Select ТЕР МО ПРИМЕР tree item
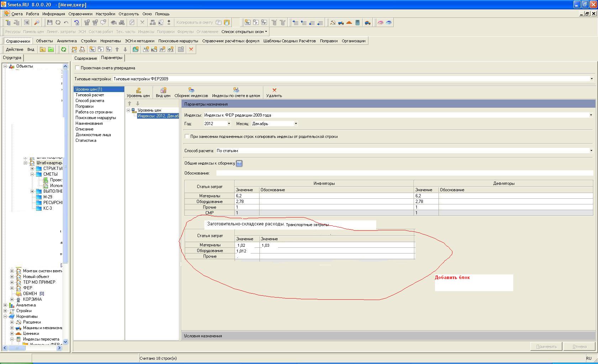Screen dimensions: 598x364 point(39,282)
